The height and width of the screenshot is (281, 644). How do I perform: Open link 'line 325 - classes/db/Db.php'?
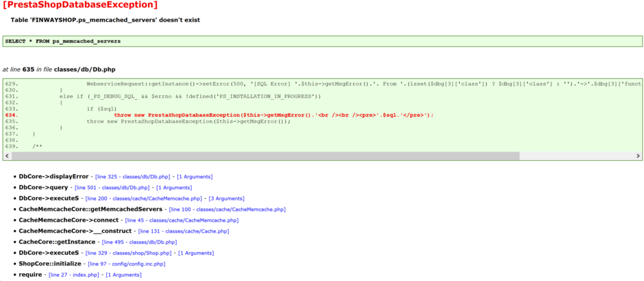(x=133, y=177)
